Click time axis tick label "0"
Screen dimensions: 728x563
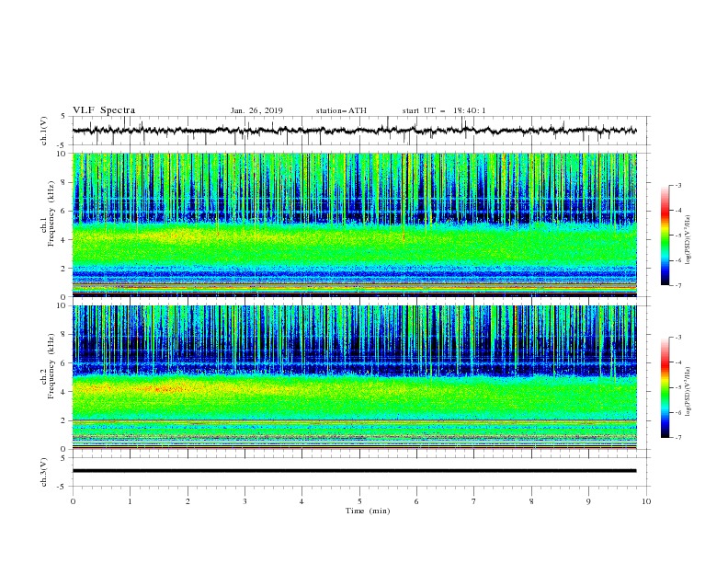pos(73,501)
